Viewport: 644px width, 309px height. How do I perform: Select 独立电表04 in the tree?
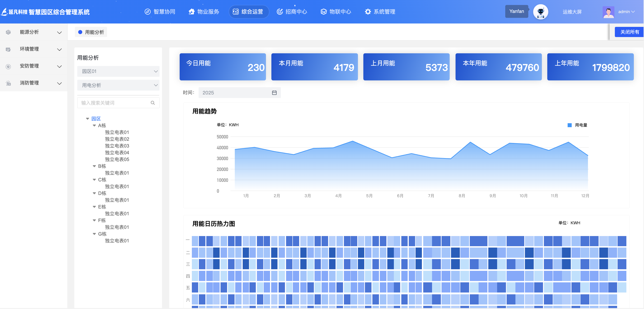pos(117,152)
